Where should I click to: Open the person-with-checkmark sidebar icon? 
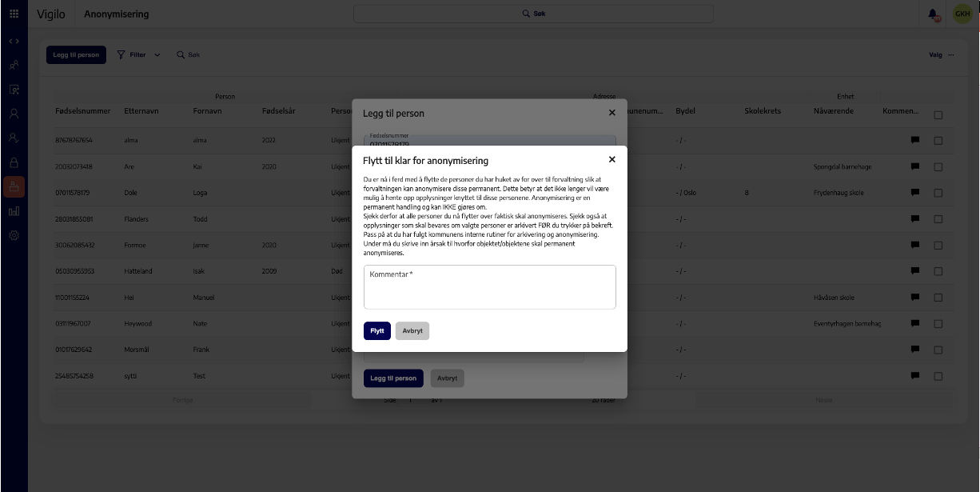(14, 138)
